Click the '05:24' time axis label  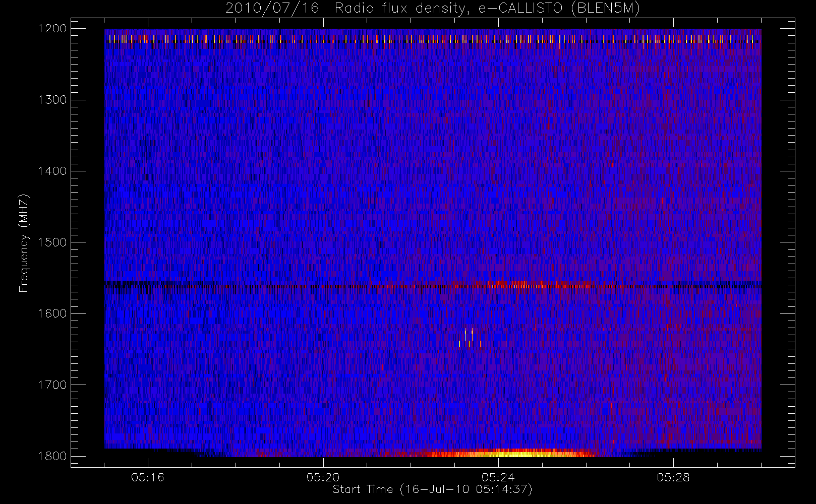point(498,477)
